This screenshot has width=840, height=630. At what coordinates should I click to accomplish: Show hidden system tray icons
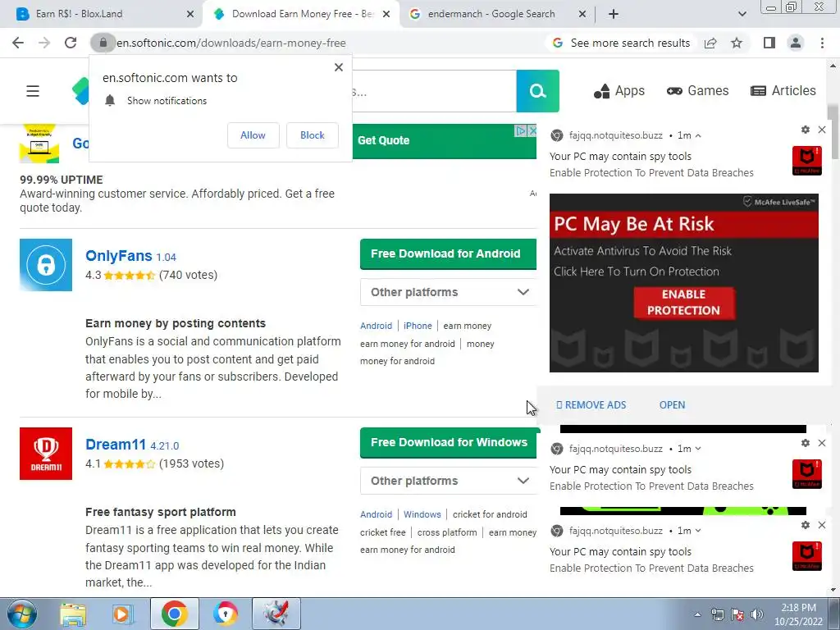click(x=697, y=614)
